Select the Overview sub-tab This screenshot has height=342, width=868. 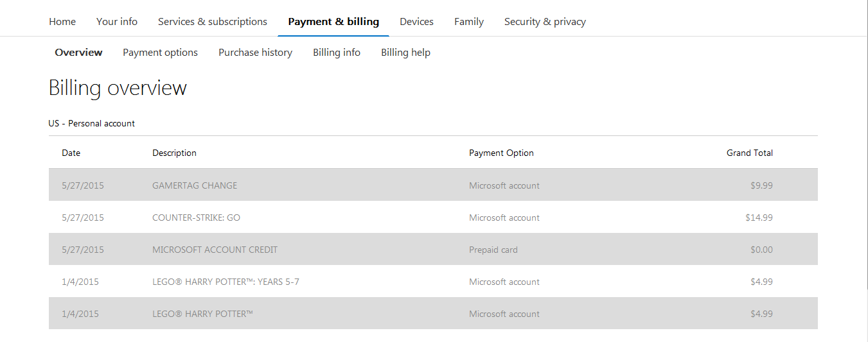pos(78,53)
